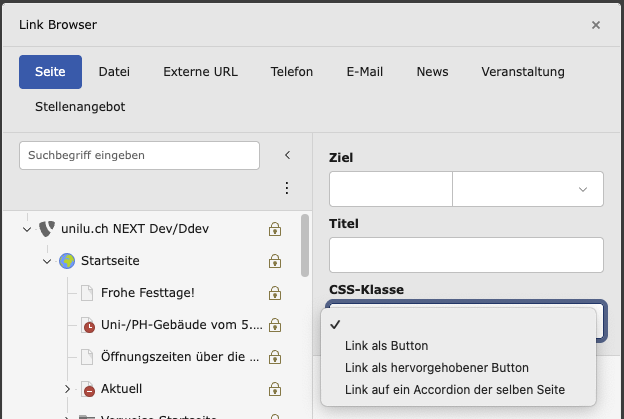Image resolution: width=624 pixels, height=419 pixels.
Task: Click the TYPO3 shield icon beside unilu.ch
Action: (46, 229)
